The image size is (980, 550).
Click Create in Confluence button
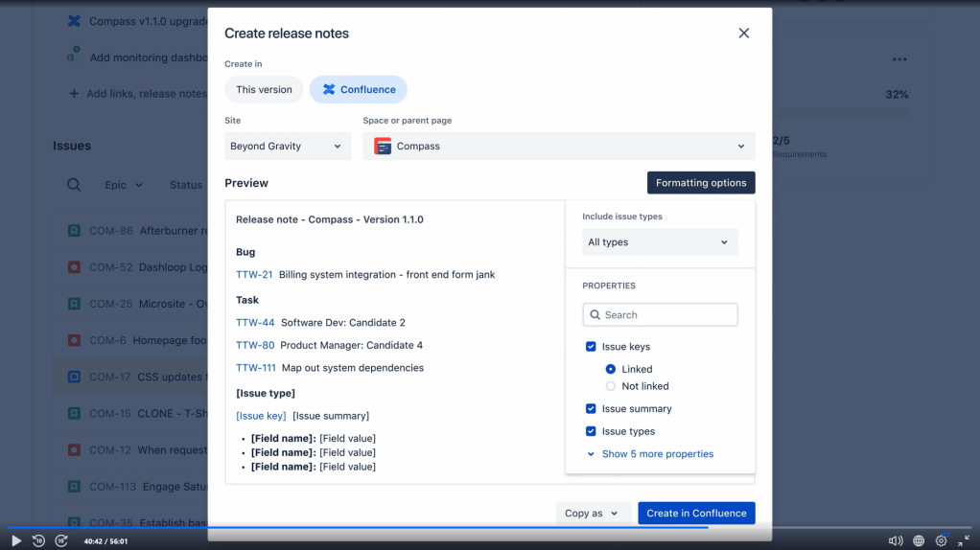click(696, 514)
